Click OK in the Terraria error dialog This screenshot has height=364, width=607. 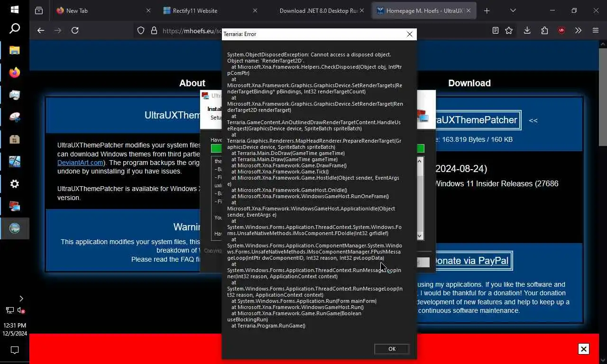pos(392,349)
